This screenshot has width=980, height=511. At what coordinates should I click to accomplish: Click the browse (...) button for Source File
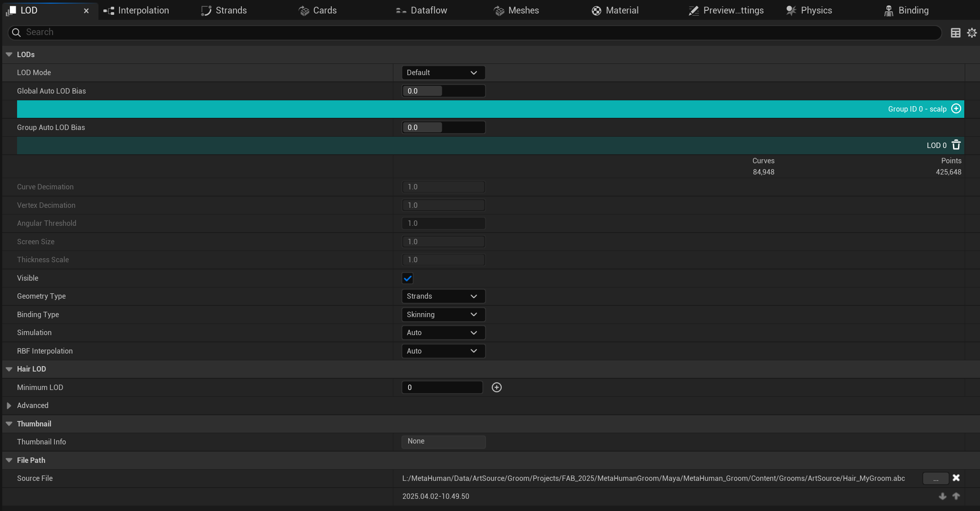point(935,478)
